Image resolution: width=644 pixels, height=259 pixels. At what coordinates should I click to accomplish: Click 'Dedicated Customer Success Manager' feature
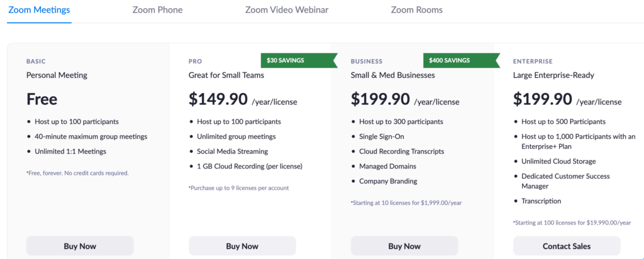click(565, 181)
